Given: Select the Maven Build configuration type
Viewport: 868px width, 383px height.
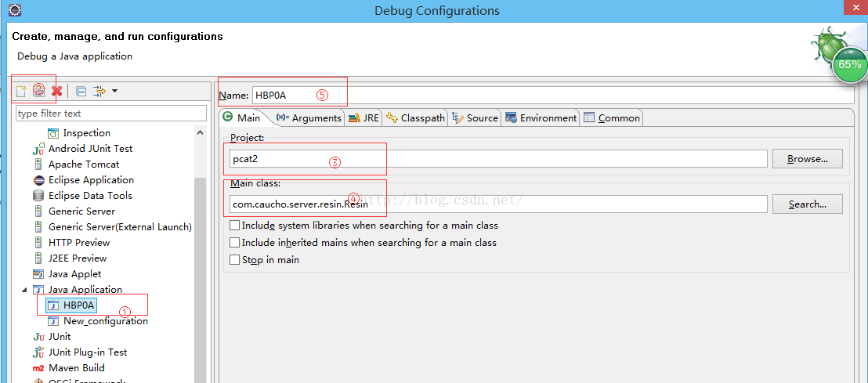Looking at the screenshot, I should tap(76, 368).
